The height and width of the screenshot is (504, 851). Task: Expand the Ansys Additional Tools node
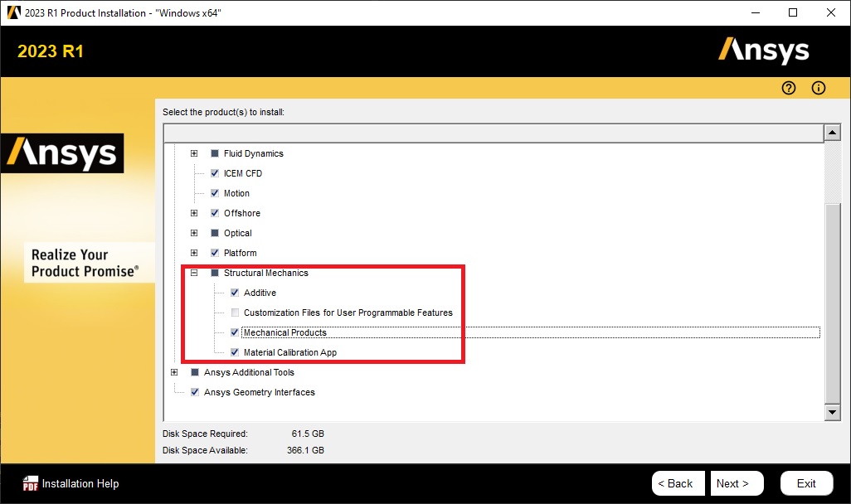click(174, 372)
